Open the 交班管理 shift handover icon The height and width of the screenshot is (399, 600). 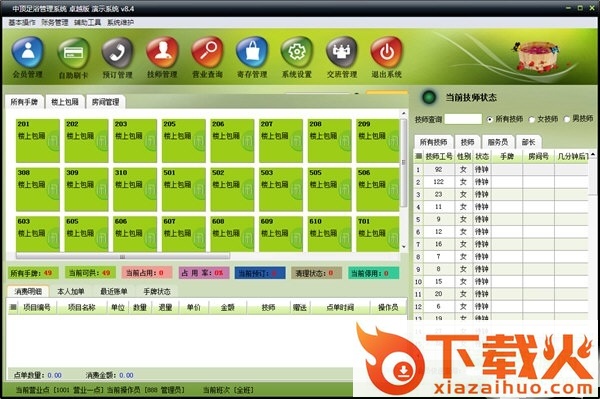(x=342, y=52)
